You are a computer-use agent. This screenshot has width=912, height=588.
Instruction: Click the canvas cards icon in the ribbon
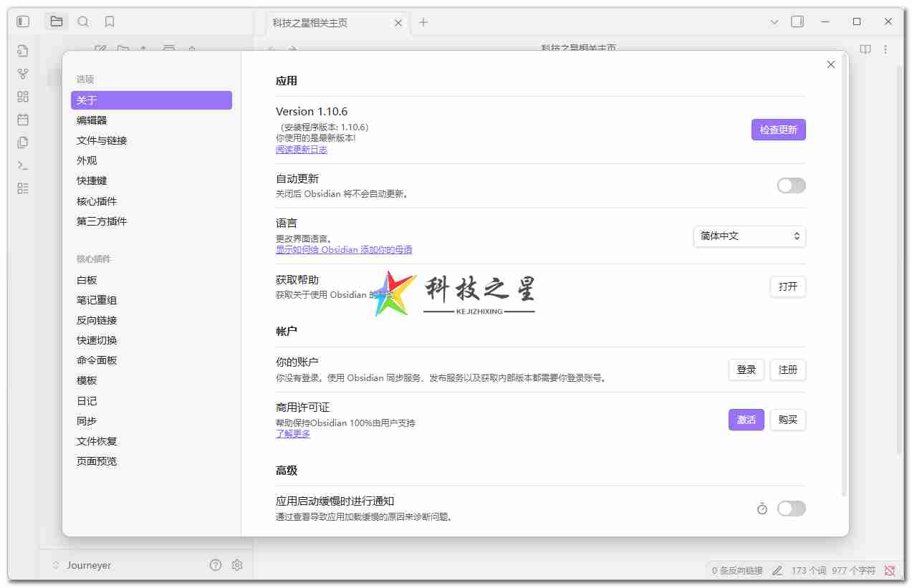[22, 97]
